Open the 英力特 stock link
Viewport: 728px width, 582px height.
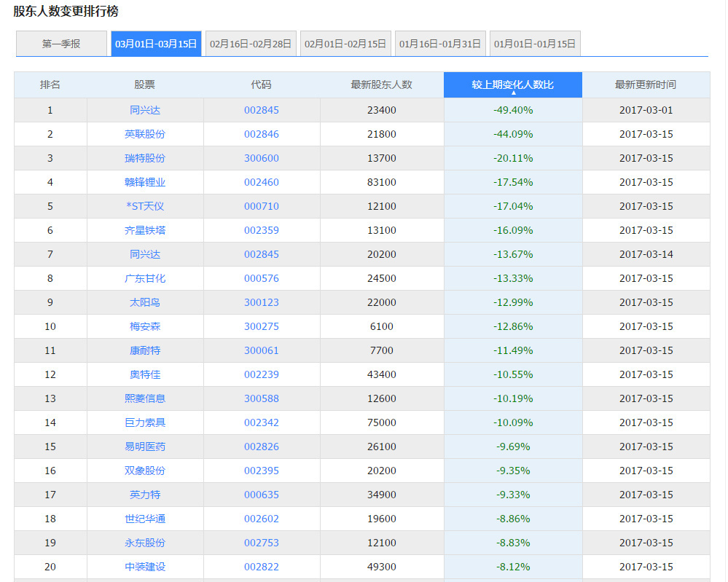[145, 495]
